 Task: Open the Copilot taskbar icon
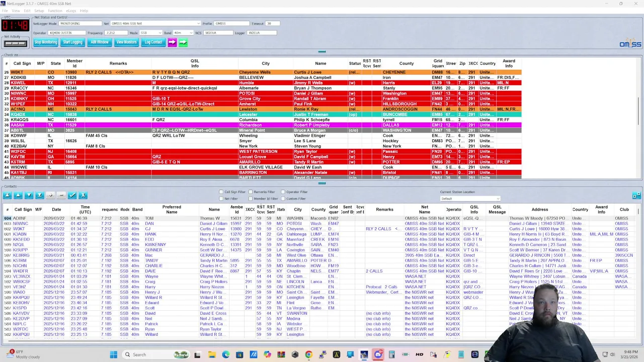point(267,354)
